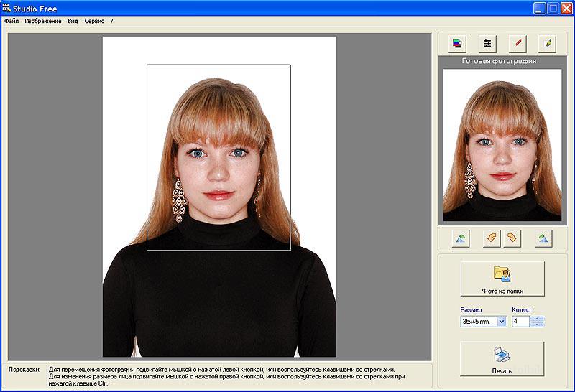Click the RGB color layers icon

tap(457, 44)
